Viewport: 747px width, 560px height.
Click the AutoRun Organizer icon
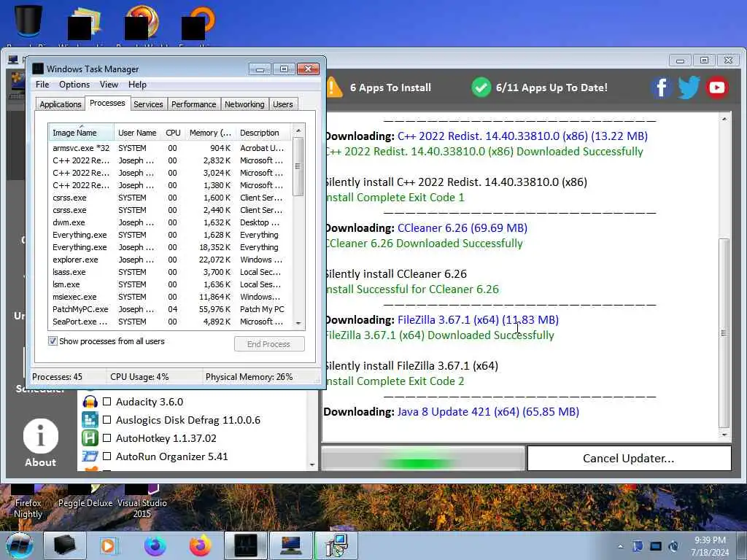(90, 456)
